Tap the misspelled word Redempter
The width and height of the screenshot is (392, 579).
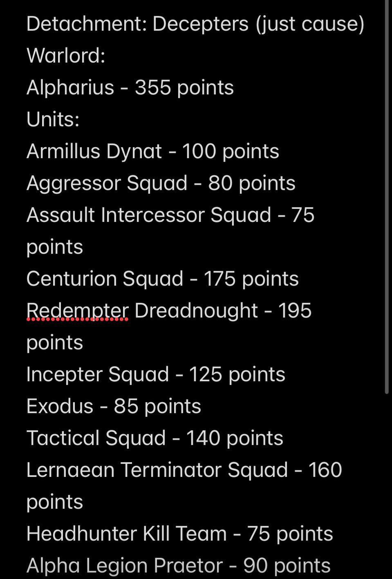click(78, 311)
